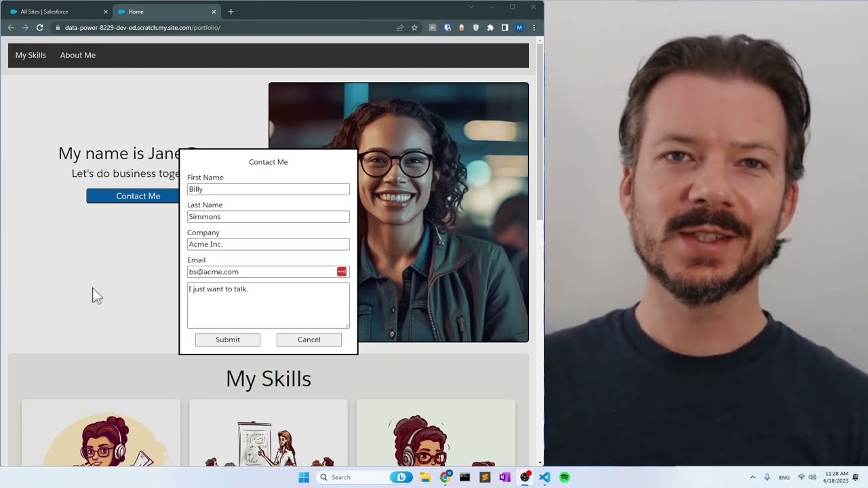Click the blue Contact Me button
This screenshot has height=488, width=868.
(x=134, y=196)
